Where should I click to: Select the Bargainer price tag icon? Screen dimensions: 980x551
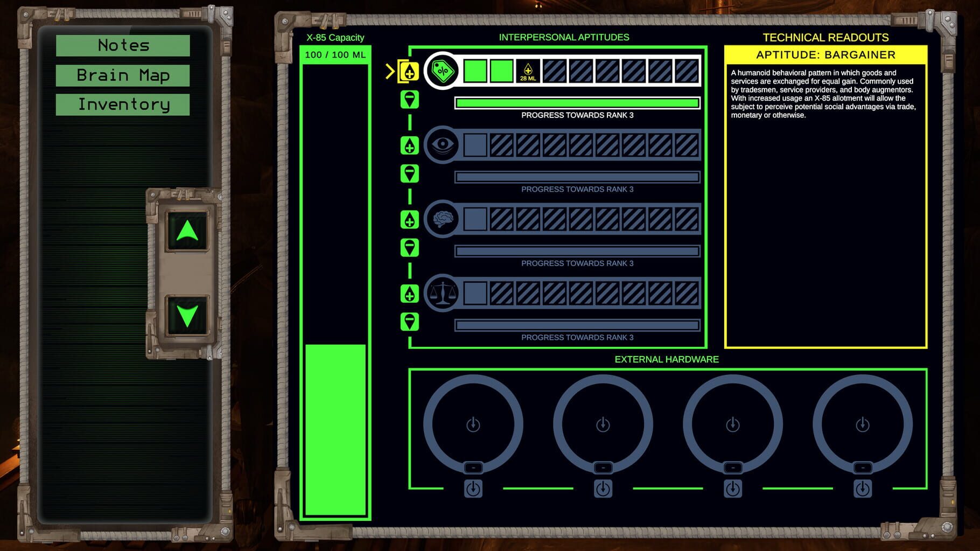tap(443, 71)
